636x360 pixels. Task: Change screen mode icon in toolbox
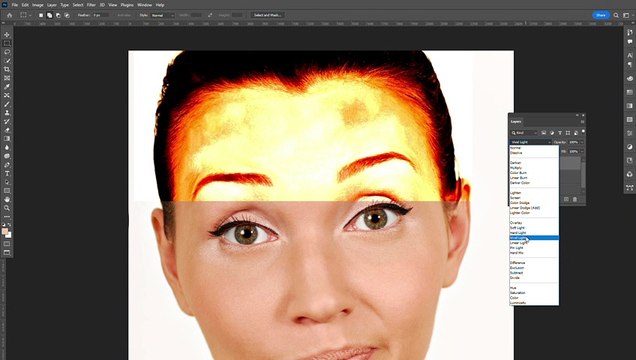pos(7,253)
